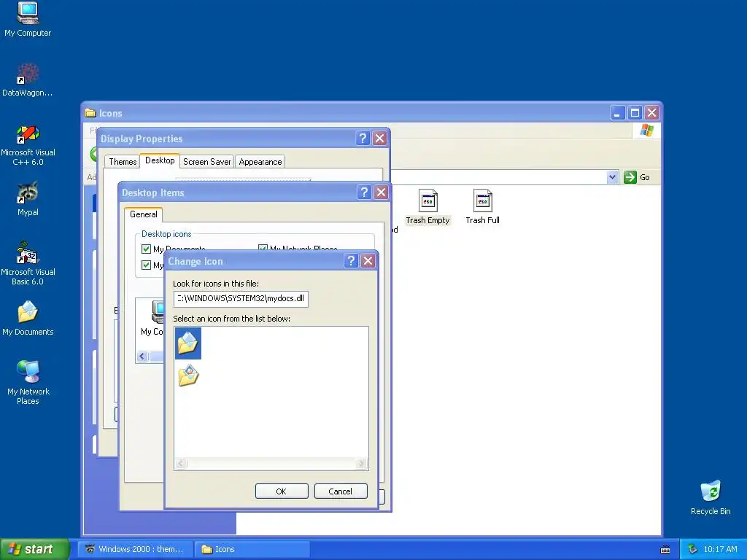Select the General tab in Desktop Items
747x560 pixels.
point(144,214)
